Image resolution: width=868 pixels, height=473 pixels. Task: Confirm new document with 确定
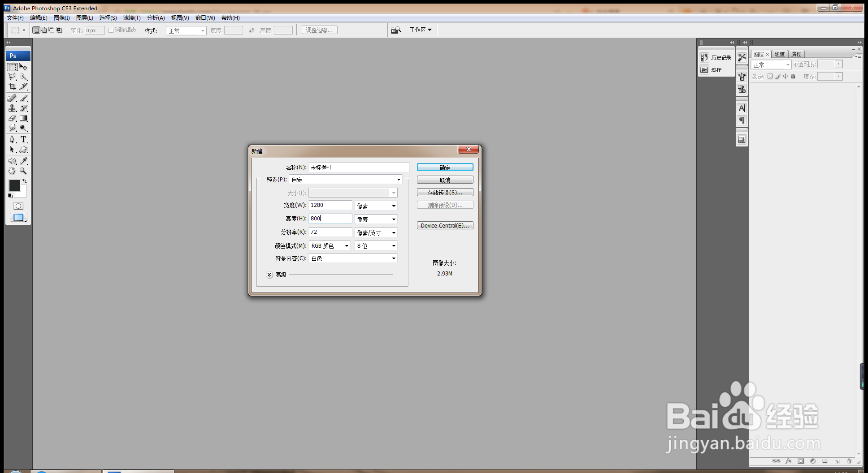(445, 167)
